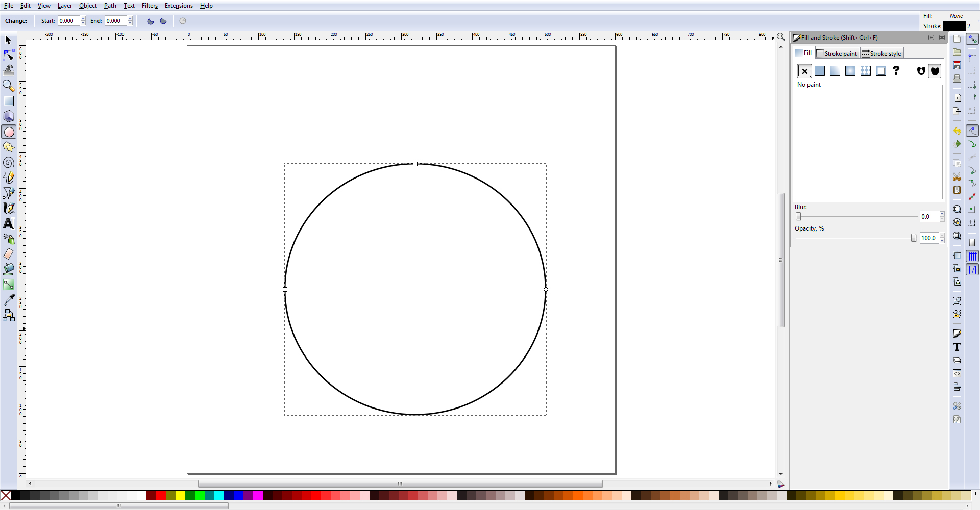Set fill to Radial gradient
The width and height of the screenshot is (980, 510).
click(850, 71)
